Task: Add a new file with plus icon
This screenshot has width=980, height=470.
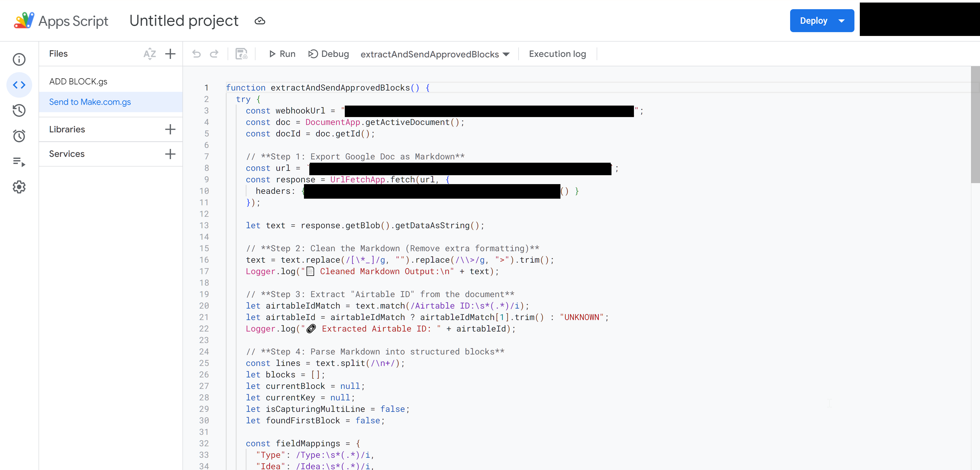Action: coord(170,54)
